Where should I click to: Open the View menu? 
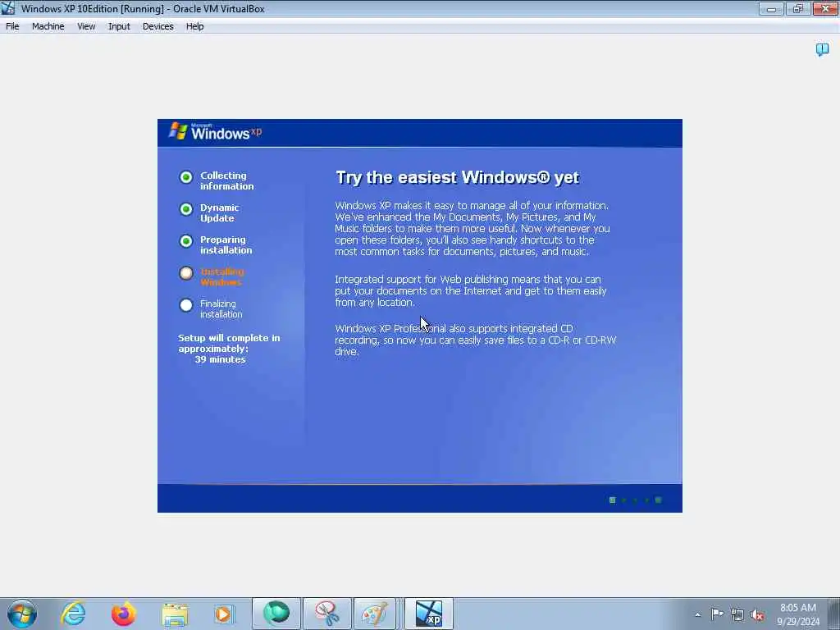click(x=86, y=26)
